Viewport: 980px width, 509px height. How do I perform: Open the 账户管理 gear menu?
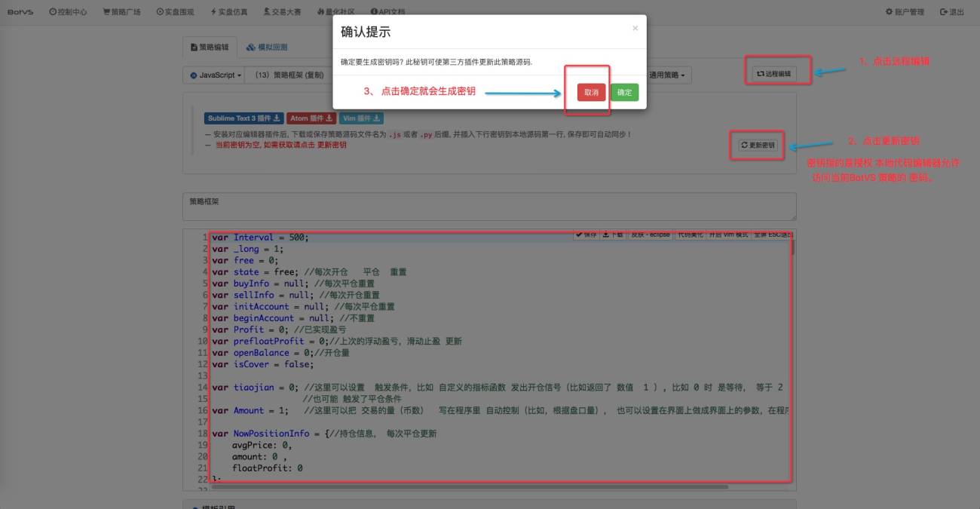pos(905,12)
